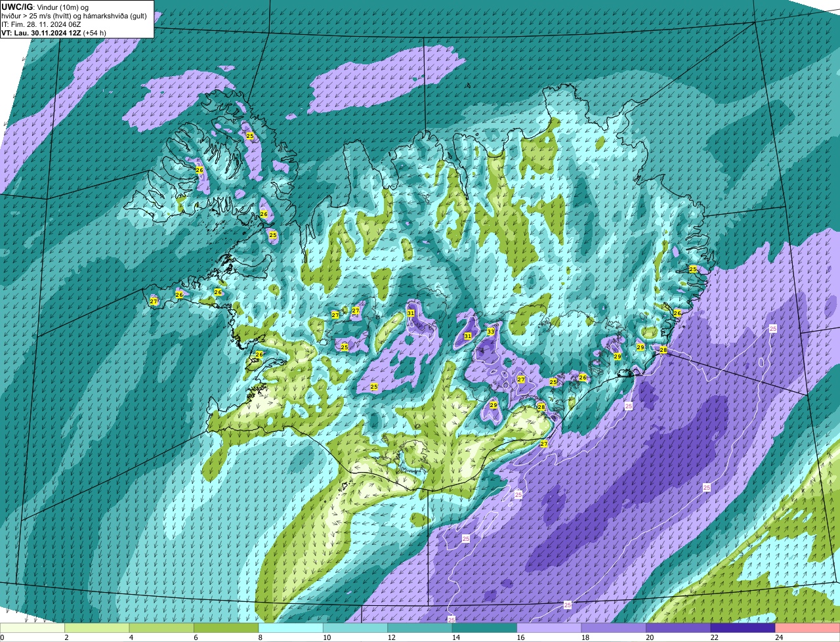Screen dimensions: 840x642
Task: Click the yellow gust label reading 33
Action: (x=491, y=332)
